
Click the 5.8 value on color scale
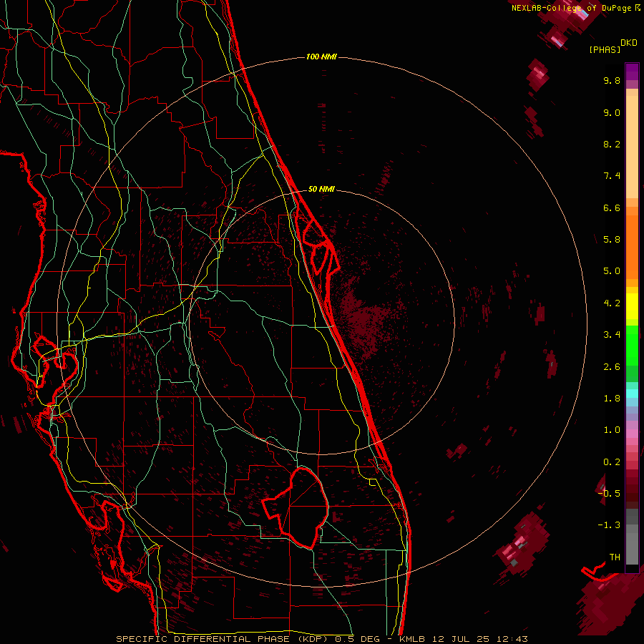point(612,240)
